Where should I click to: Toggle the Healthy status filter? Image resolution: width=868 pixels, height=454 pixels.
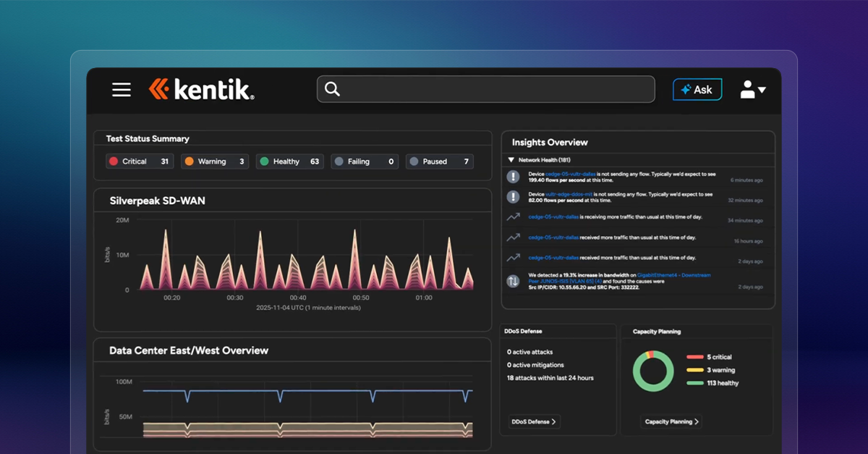tap(289, 161)
